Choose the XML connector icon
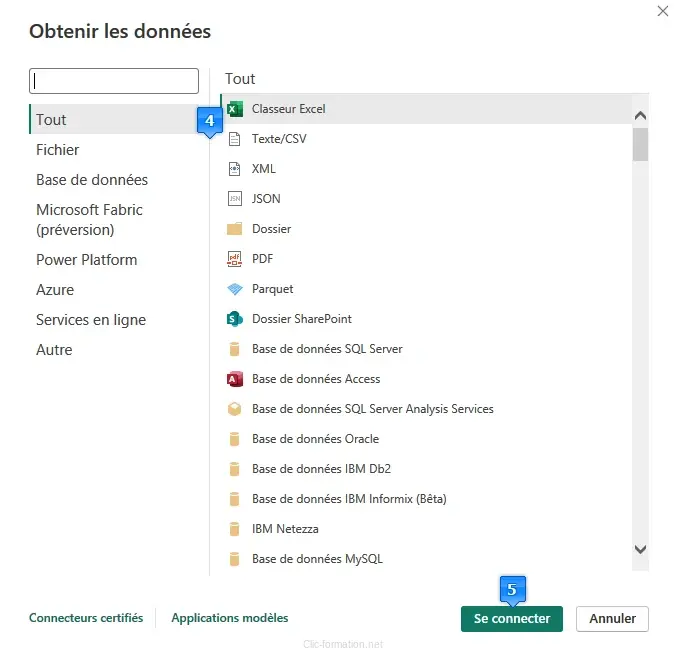The width and height of the screenshot is (677, 656). pyautogui.click(x=235, y=169)
